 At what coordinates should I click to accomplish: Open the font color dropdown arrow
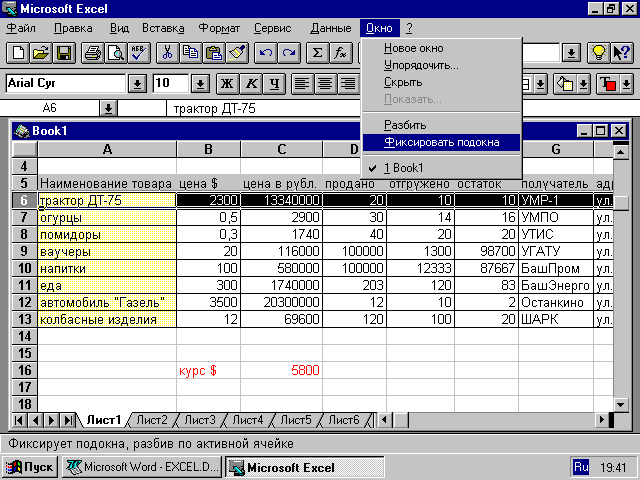[626, 84]
